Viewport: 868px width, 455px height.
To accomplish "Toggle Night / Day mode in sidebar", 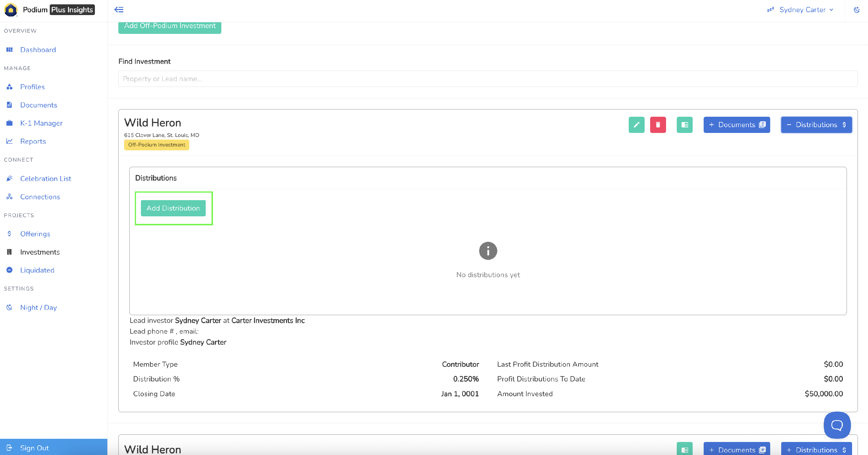I will pyautogui.click(x=38, y=307).
